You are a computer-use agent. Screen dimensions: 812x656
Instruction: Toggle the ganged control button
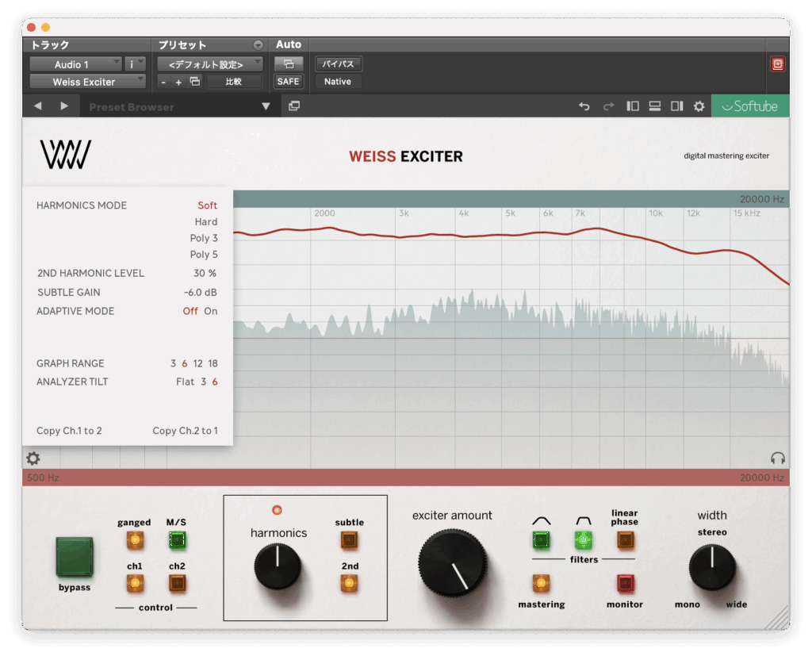tap(135, 540)
